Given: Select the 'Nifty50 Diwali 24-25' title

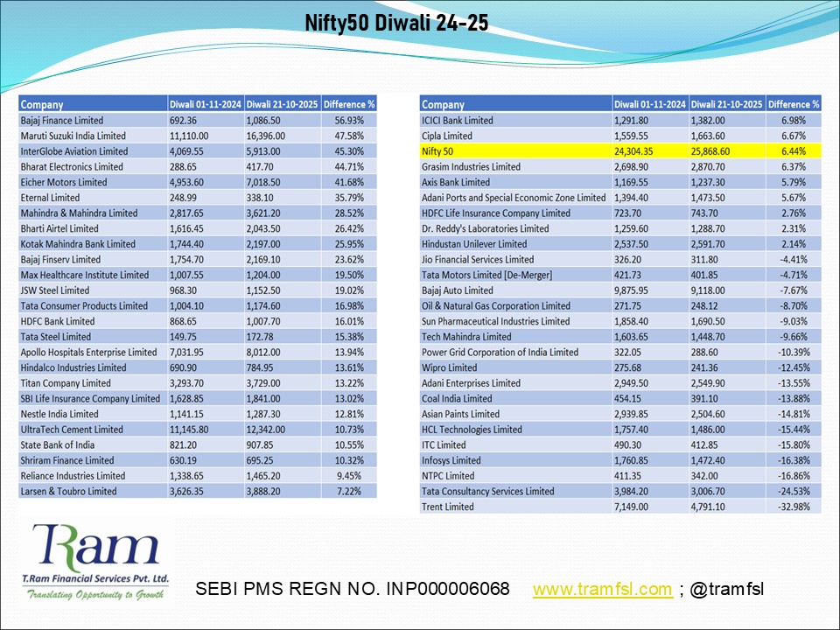Looking at the screenshot, I should (396, 23).
